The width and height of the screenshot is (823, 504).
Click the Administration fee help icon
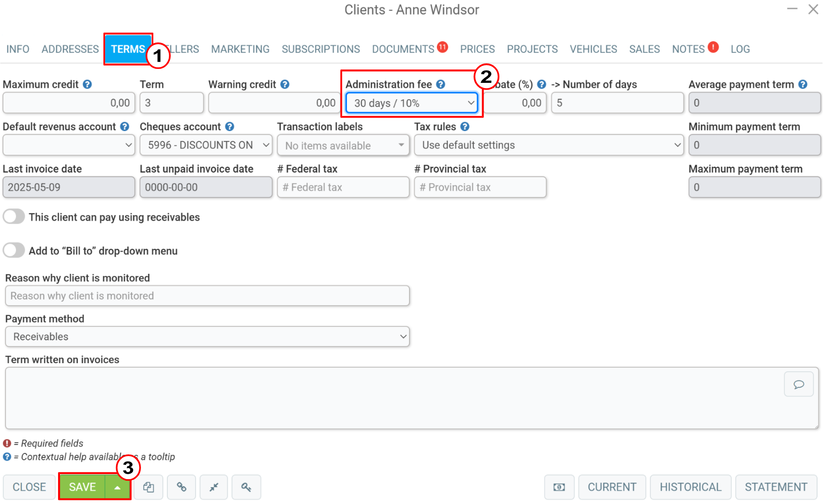pos(441,84)
